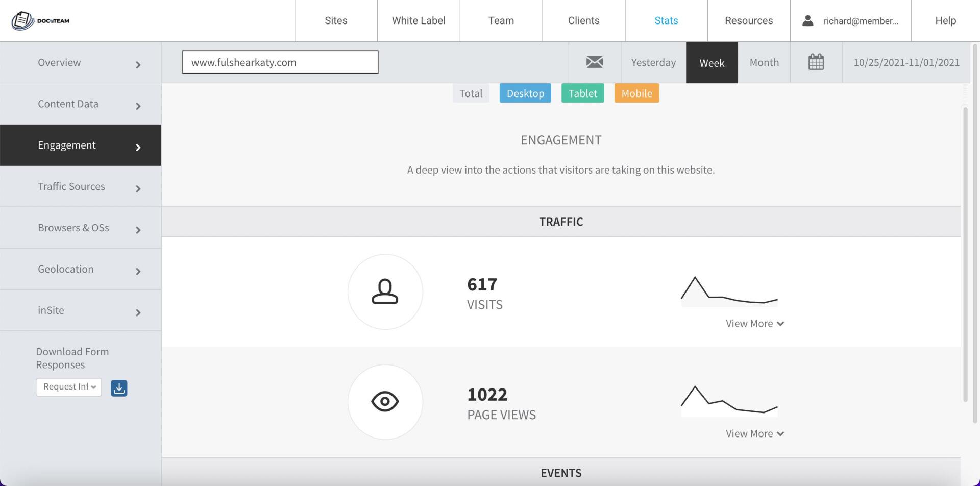Click the download form responses icon
The height and width of the screenshot is (486, 980).
pos(119,388)
